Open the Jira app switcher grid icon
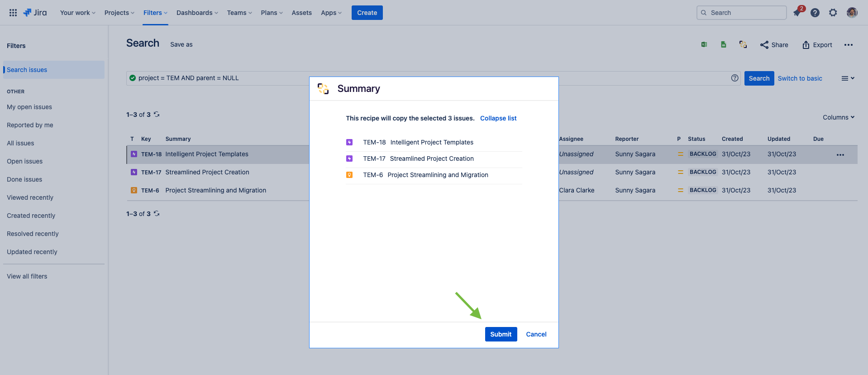Image resolution: width=868 pixels, height=375 pixels. [13, 13]
